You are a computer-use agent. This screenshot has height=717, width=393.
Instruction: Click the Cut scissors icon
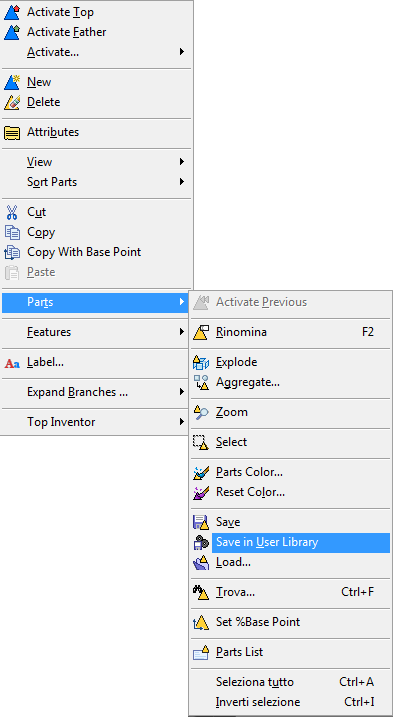12,212
